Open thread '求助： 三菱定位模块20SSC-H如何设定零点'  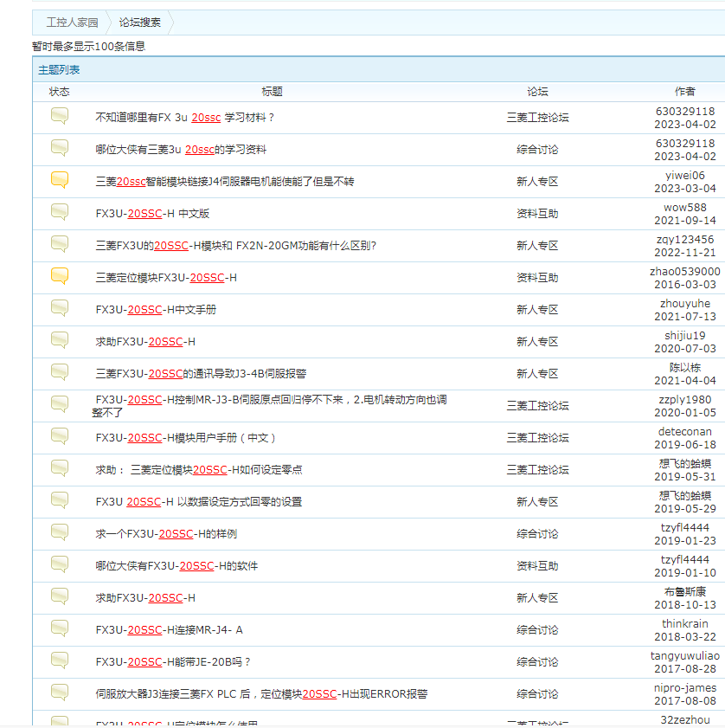199,470
